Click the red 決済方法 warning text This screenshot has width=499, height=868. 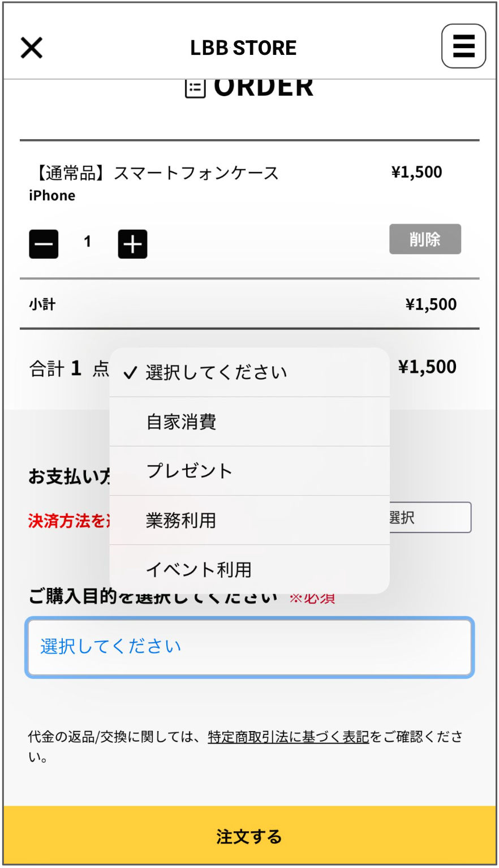[68, 521]
